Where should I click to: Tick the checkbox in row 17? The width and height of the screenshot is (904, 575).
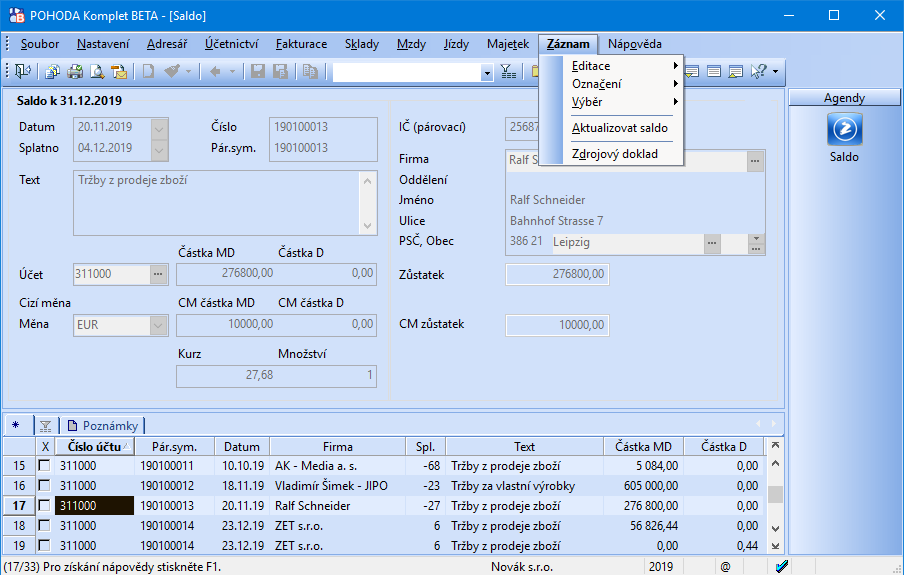tap(44, 506)
